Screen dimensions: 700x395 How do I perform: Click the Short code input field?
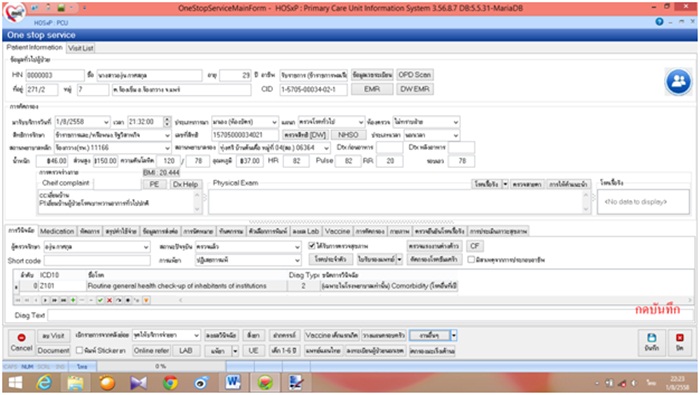[97, 261]
